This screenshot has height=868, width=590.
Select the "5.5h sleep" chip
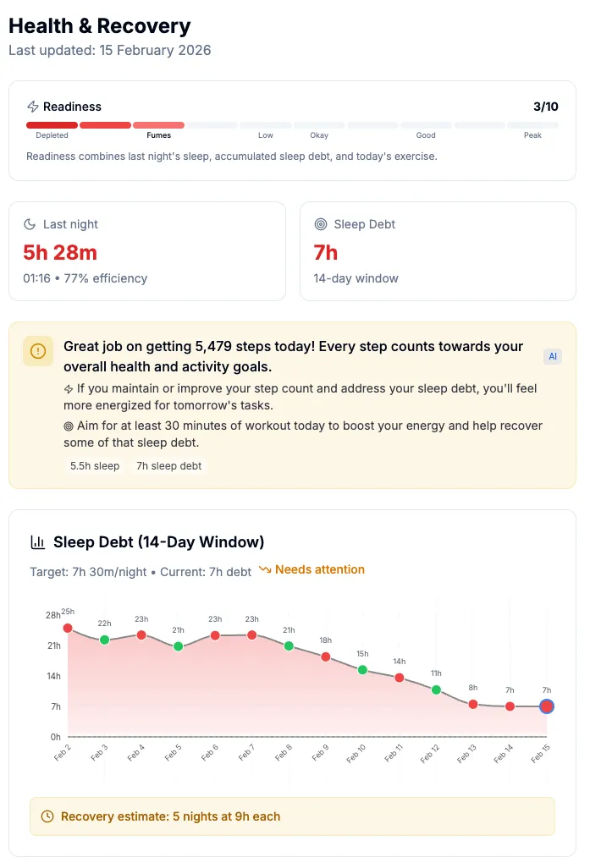(95, 466)
